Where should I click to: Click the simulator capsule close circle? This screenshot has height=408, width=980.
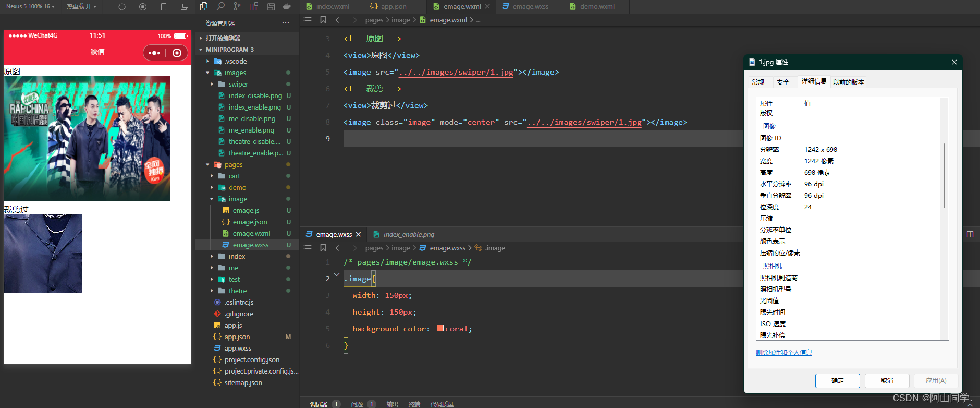[x=177, y=53]
